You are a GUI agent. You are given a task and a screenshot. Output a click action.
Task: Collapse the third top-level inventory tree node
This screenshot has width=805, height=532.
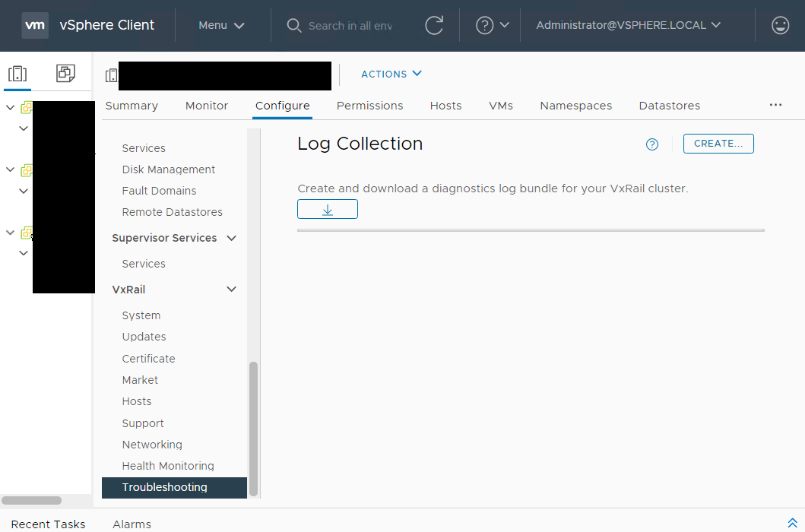coord(10,233)
